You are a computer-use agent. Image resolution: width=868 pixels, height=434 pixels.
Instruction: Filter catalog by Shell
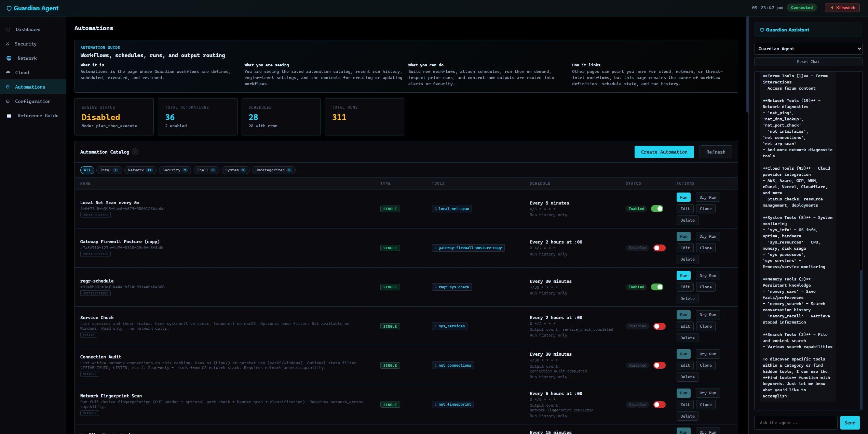[x=206, y=170]
